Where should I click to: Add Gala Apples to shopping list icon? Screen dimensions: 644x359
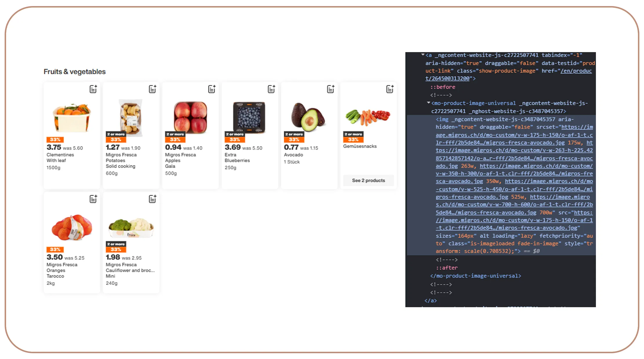[x=212, y=89]
